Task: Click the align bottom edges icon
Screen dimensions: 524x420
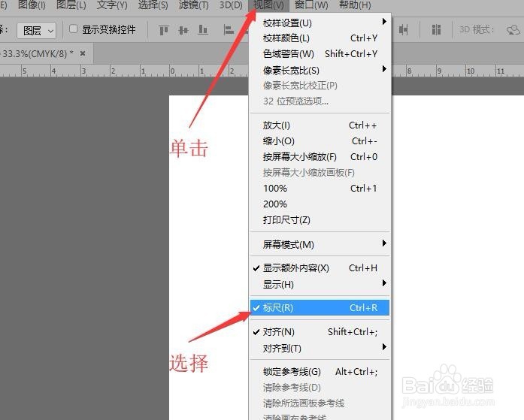Action: (x=203, y=30)
